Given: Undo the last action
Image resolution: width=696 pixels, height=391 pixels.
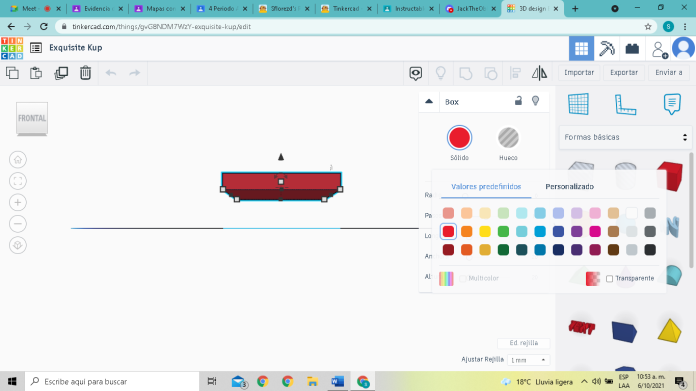Looking at the screenshot, I should tap(111, 73).
